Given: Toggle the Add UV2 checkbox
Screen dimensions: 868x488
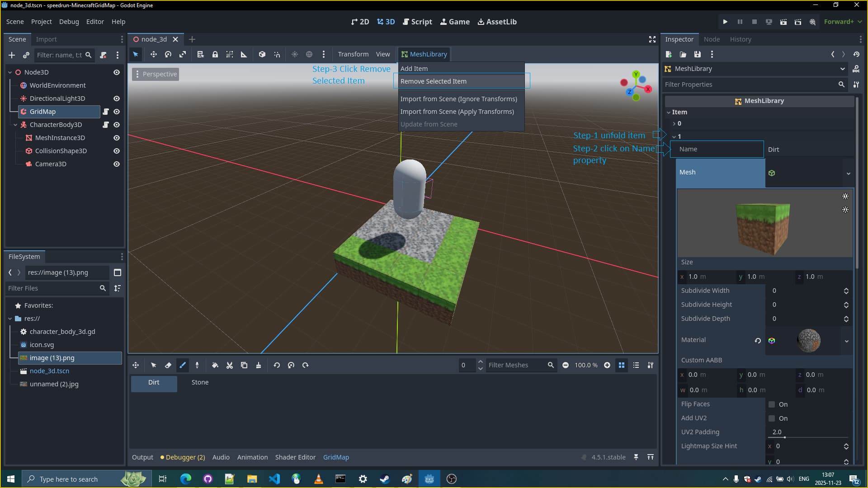Looking at the screenshot, I should 772,418.
